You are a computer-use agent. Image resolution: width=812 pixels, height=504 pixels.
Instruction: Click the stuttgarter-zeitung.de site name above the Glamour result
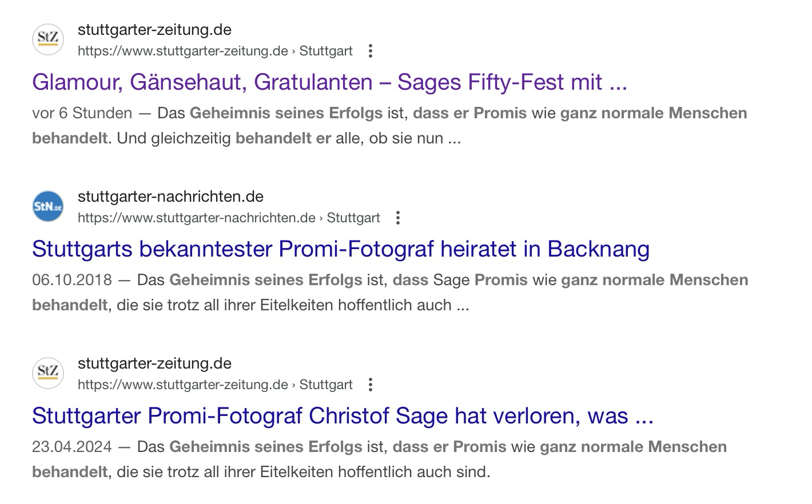(154, 30)
